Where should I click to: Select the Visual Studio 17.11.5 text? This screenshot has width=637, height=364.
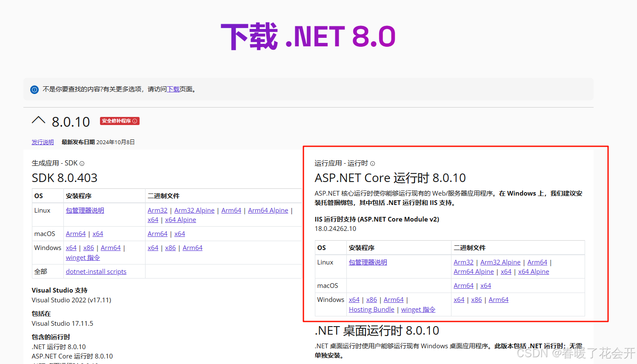(63, 324)
